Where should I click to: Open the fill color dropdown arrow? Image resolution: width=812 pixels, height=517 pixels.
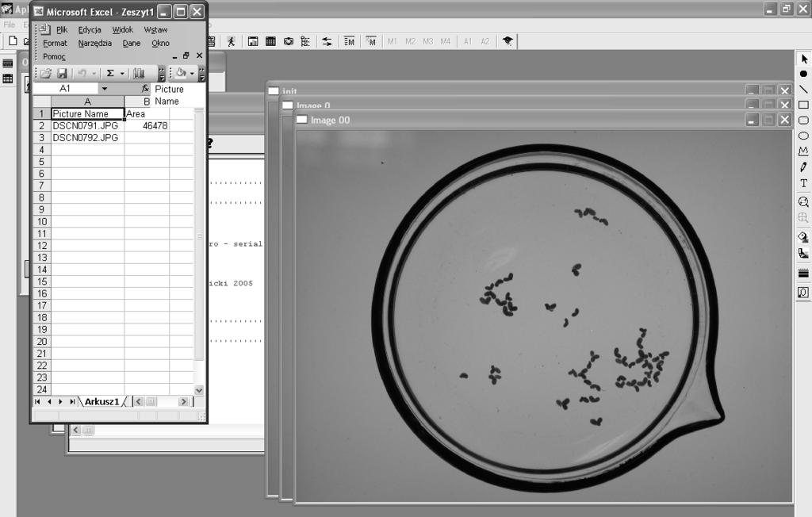tap(192, 74)
